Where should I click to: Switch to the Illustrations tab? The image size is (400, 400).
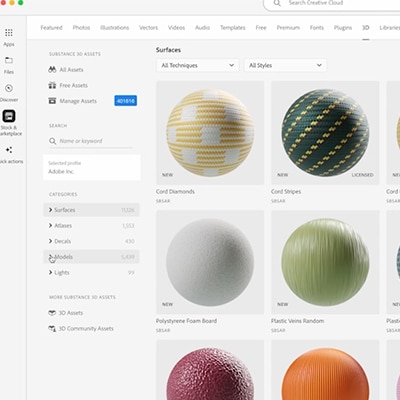pyautogui.click(x=114, y=28)
